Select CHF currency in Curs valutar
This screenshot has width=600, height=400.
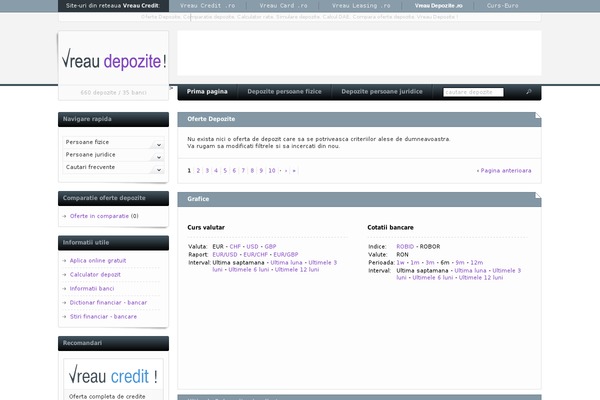(235, 247)
